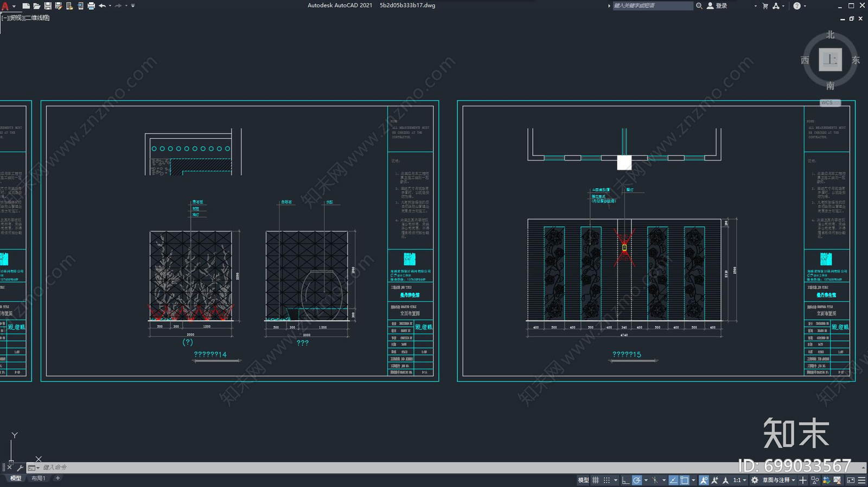The height and width of the screenshot is (487, 868).
Task: Undo the last action with the arrow icon
Action: pos(102,5)
